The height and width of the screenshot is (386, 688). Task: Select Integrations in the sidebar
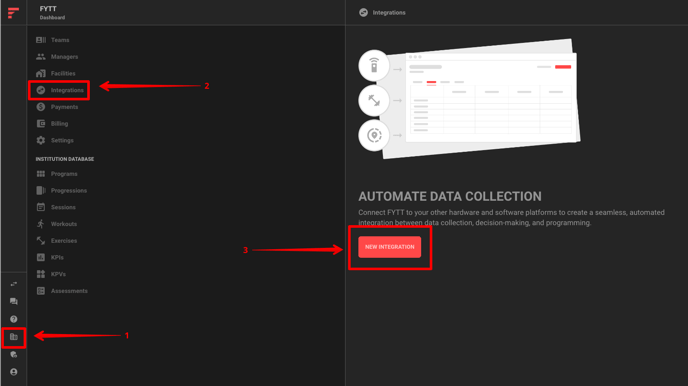coord(60,90)
